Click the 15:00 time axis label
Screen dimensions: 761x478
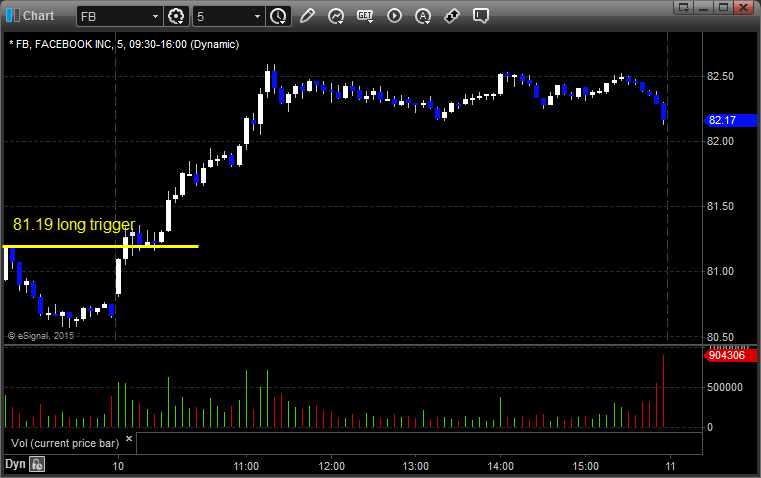pyautogui.click(x=585, y=466)
